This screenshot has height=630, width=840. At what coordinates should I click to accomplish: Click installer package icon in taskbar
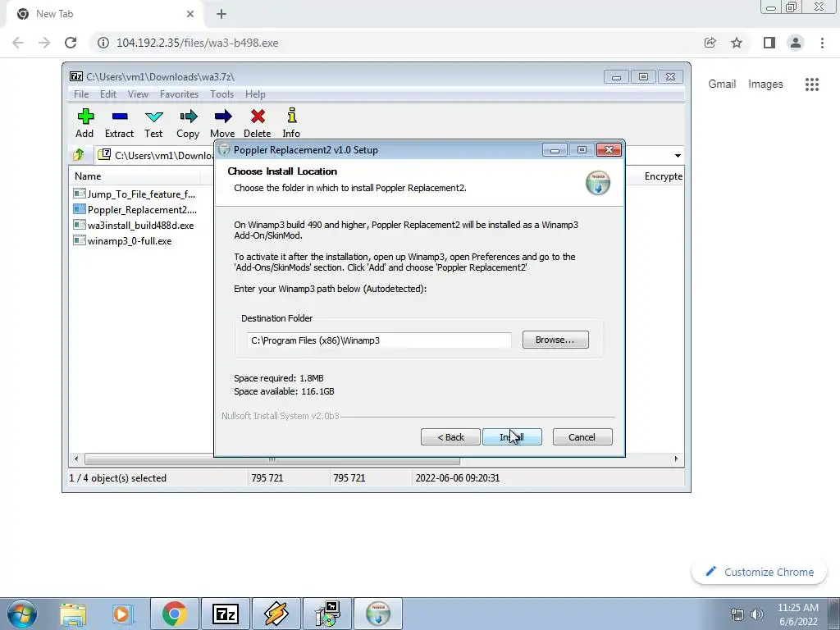326,614
